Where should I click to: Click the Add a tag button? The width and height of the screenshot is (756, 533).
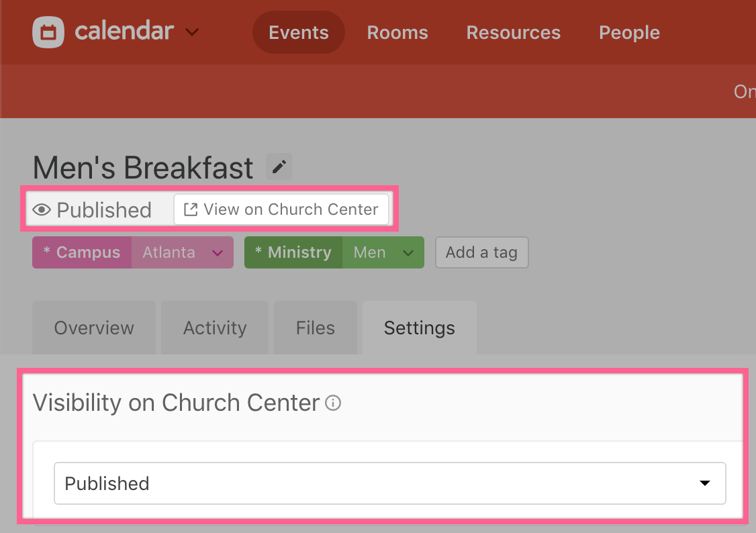pos(481,252)
